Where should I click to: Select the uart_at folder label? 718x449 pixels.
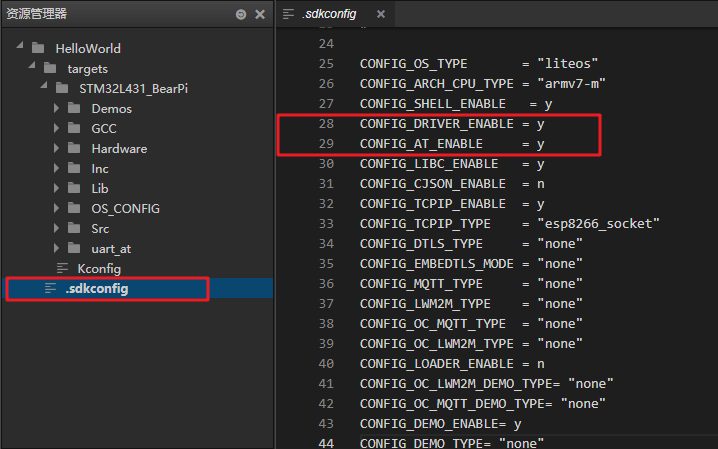coord(111,249)
